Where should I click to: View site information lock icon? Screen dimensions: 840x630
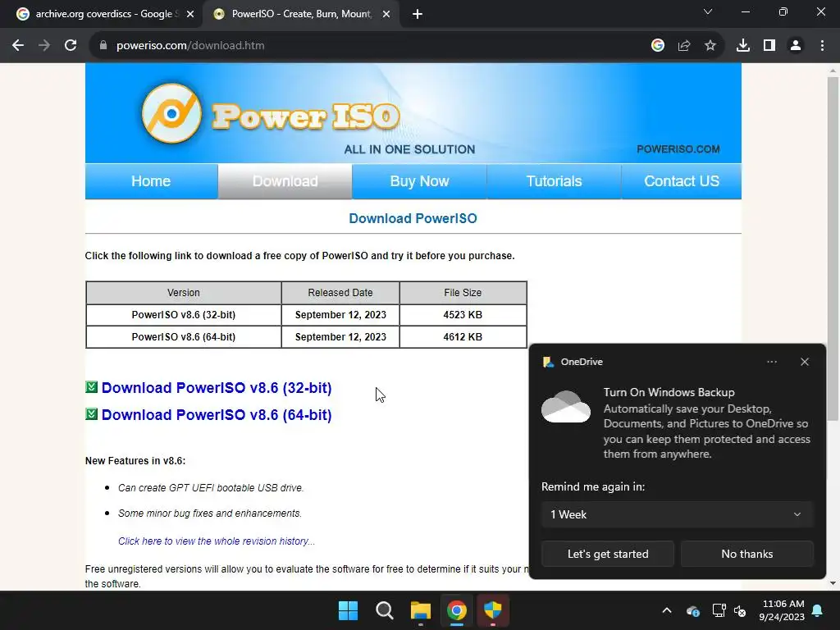click(x=103, y=46)
